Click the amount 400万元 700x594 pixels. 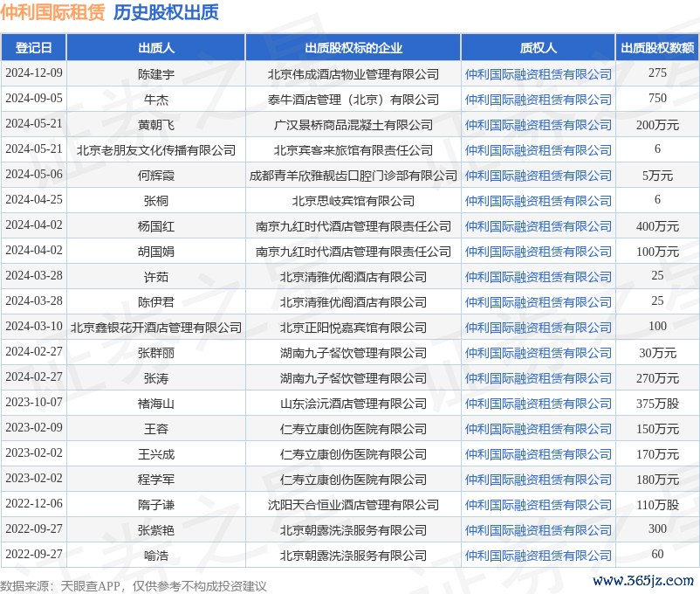point(657,226)
